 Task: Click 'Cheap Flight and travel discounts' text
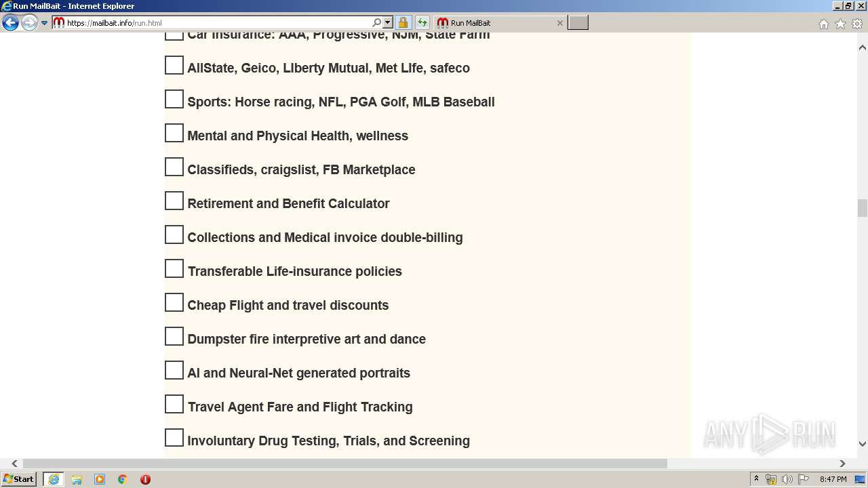[x=288, y=305]
